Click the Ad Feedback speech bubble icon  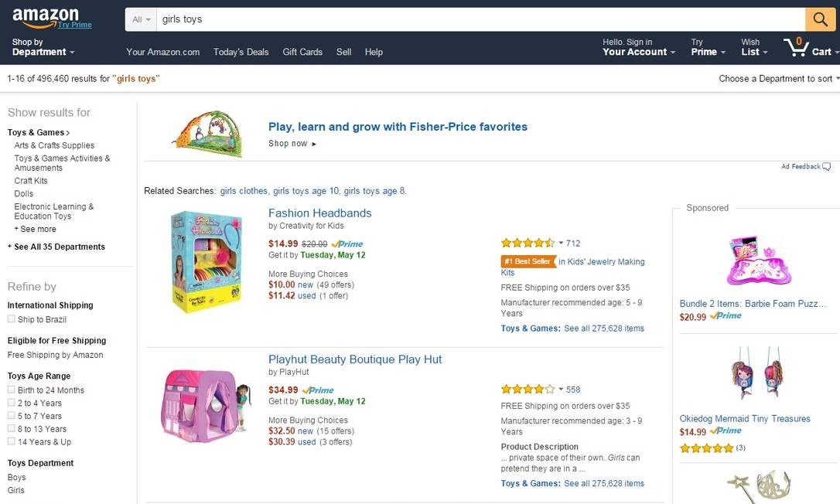(x=827, y=166)
